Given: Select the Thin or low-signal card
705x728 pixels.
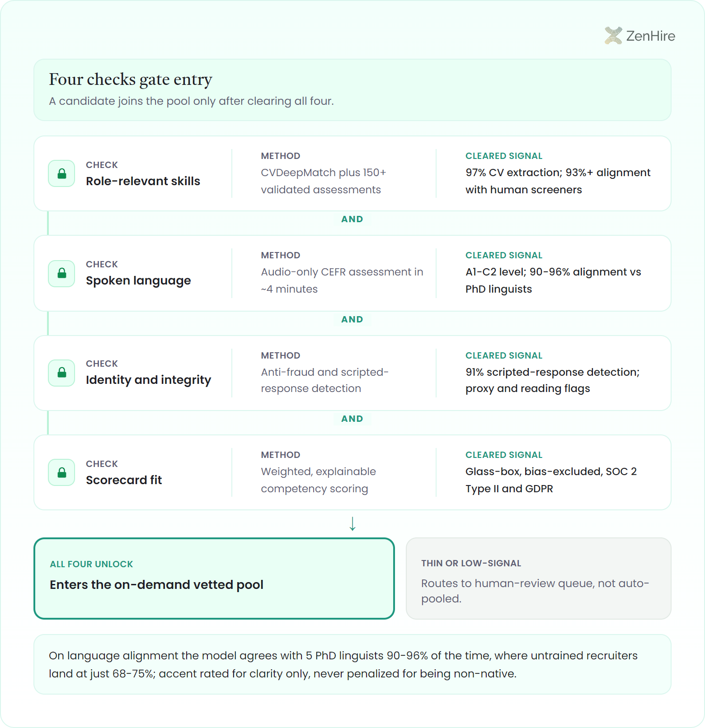Looking at the screenshot, I should coord(539,579).
